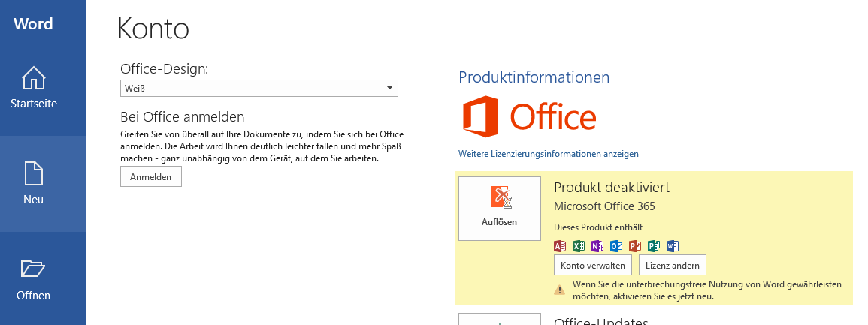The image size is (868, 325).
Task: Click the Office logo
Action: (x=529, y=116)
